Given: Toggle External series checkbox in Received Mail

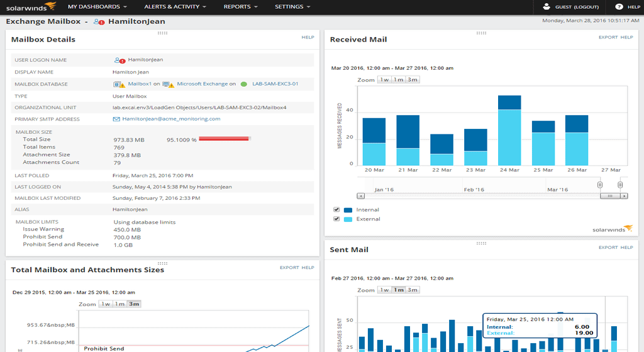Looking at the screenshot, I should [x=336, y=219].
